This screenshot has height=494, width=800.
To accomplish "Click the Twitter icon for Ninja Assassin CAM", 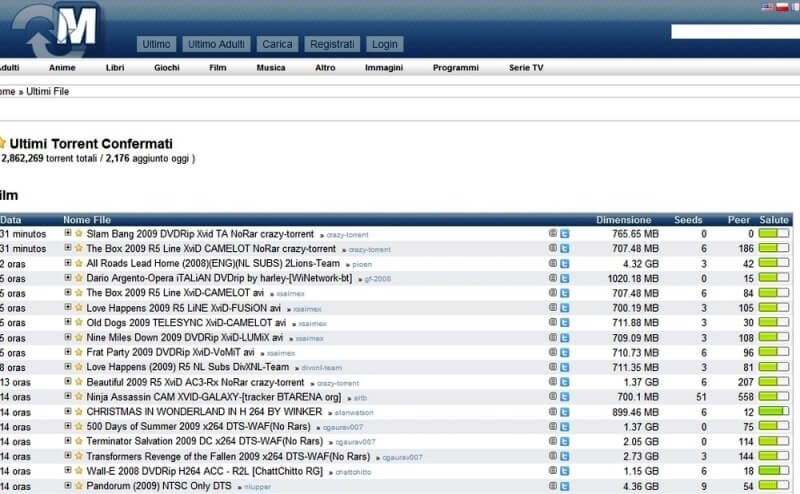I will coord(565,398).
